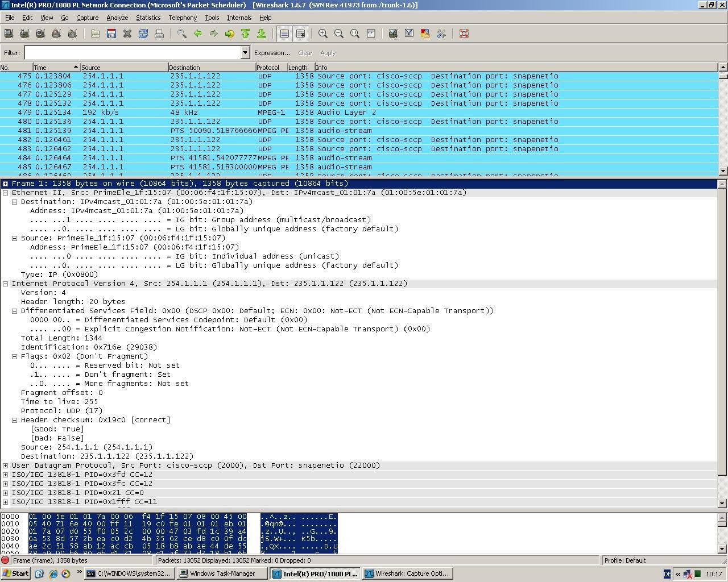Viewport: 728px width, 582px height.
Task: Expand User Datagram Protocol node
Action: [6, 465]
